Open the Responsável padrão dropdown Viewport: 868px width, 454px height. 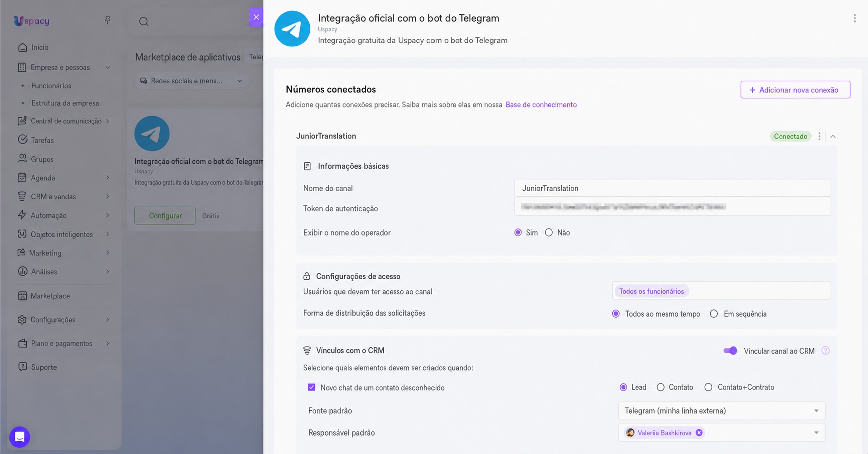coord(721,433)
